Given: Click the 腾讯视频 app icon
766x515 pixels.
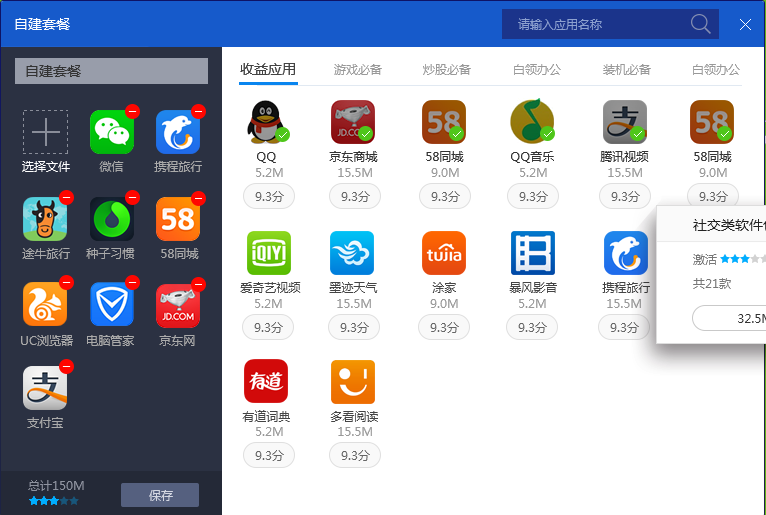Looking at the screenshot, I should click(625, 122).
